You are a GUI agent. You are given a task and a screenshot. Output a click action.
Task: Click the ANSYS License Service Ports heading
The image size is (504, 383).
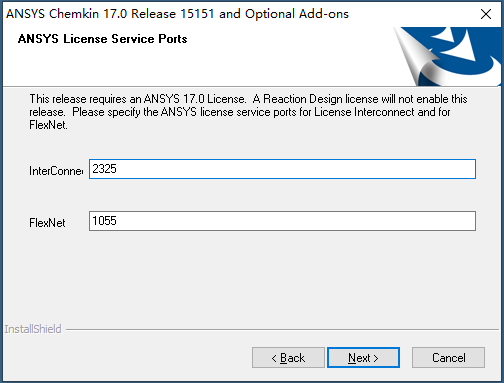(x=102, y=39)
